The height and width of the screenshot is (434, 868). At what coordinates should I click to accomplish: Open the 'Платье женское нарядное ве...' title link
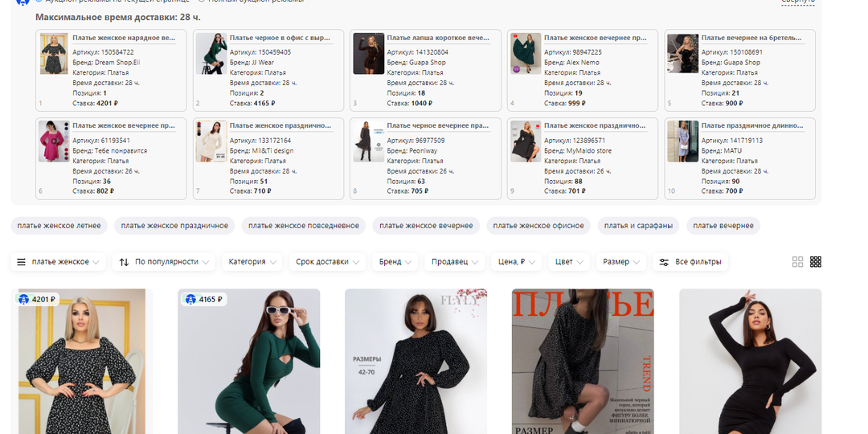(x=124, y=39)
